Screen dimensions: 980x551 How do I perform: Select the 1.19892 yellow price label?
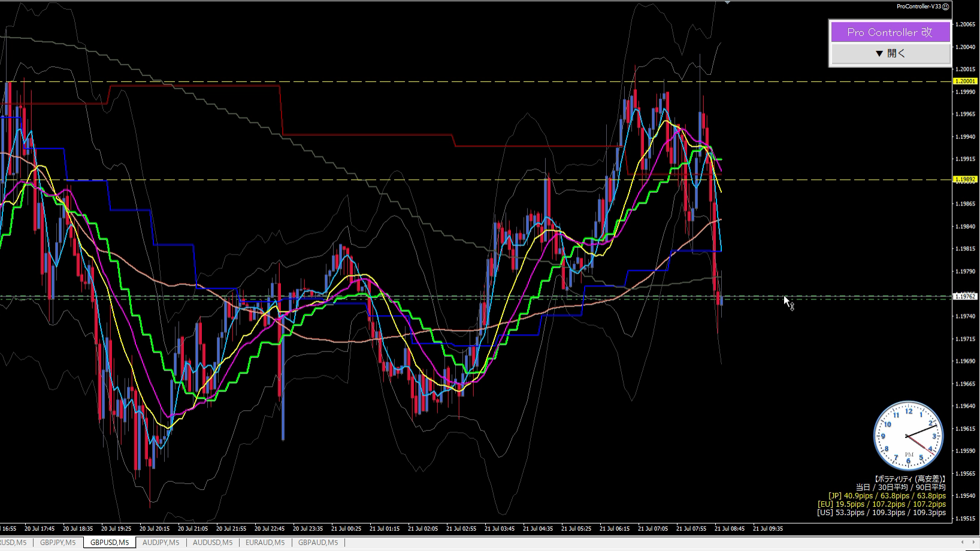click(x=964, y=179)
